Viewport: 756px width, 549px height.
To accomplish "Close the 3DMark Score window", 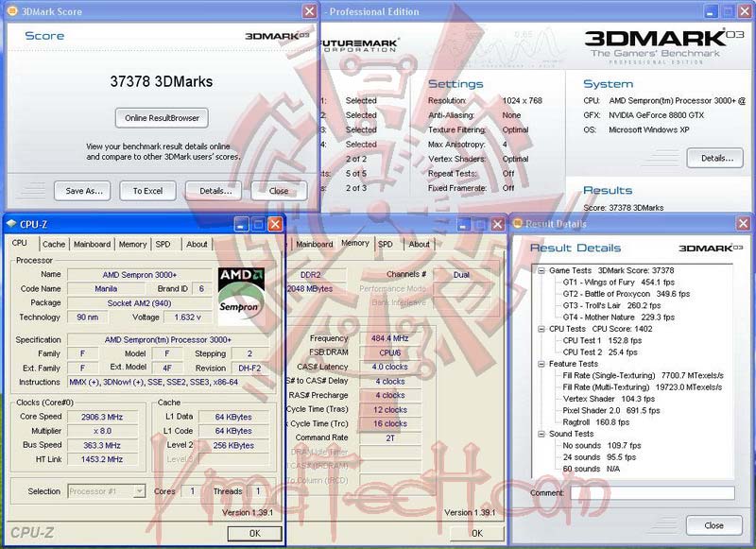I will pyautogui.click(x=310, y=11).
